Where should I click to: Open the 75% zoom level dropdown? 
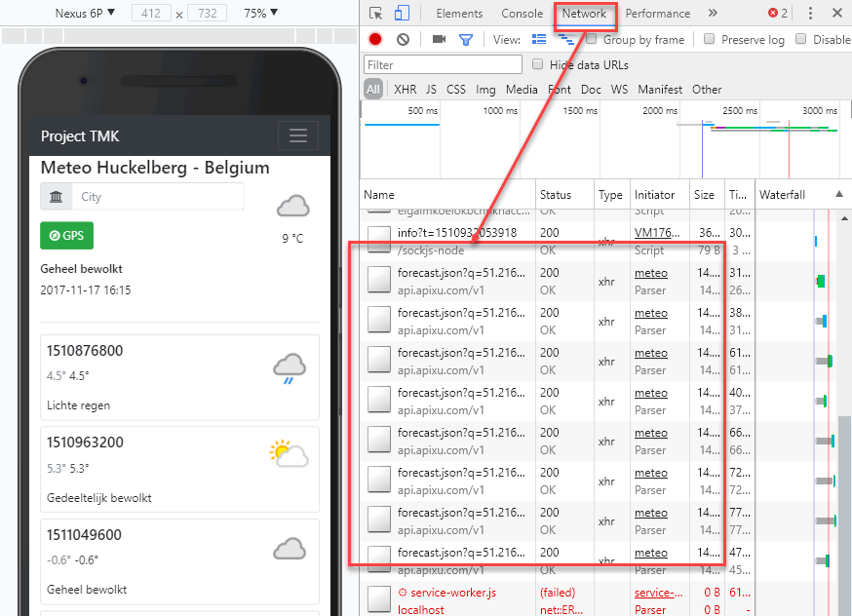pos(260,13)
